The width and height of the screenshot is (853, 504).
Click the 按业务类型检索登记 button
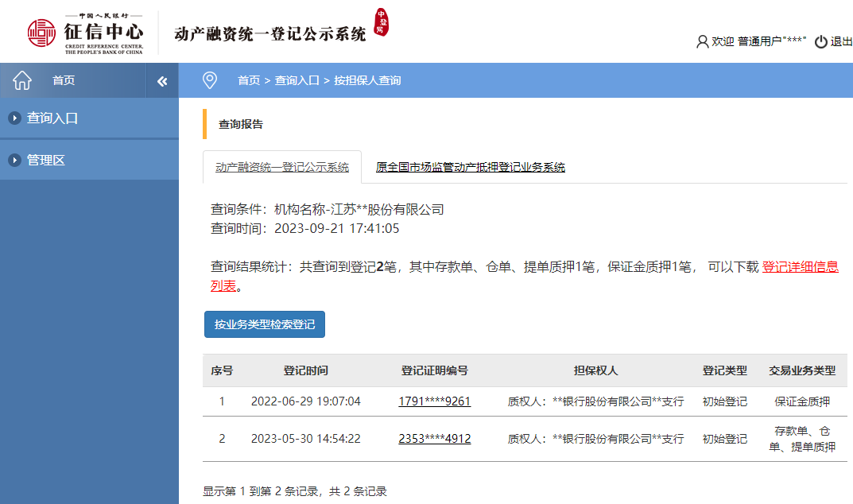pos(265,324)
